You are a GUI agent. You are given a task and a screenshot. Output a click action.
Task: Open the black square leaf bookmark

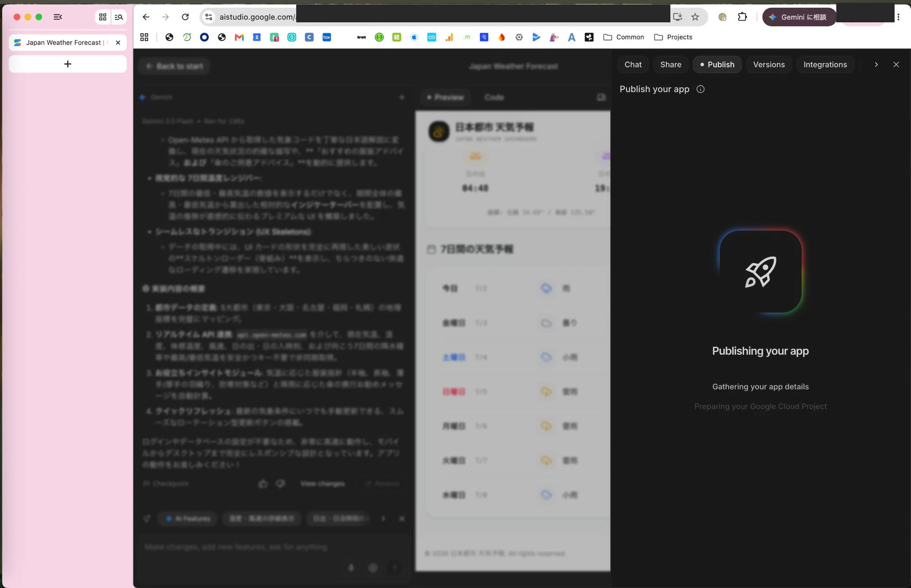(589, 37)
